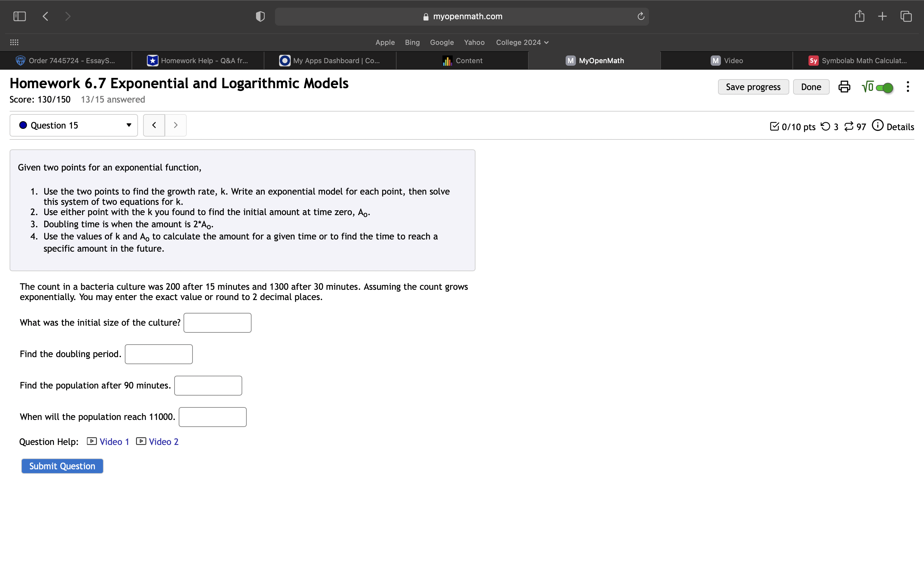Screen dimensions: 924x577
Task: Open Bing from the favorites bar
Action: [x=412, y=42]
